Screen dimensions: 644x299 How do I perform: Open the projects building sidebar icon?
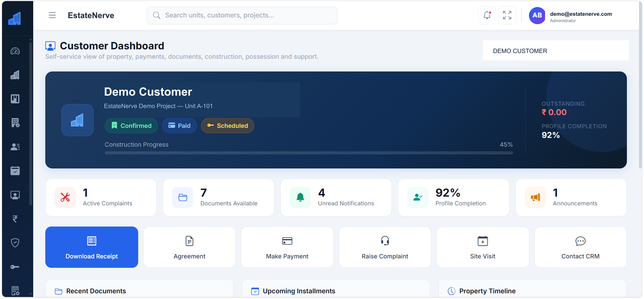point(15,75)
